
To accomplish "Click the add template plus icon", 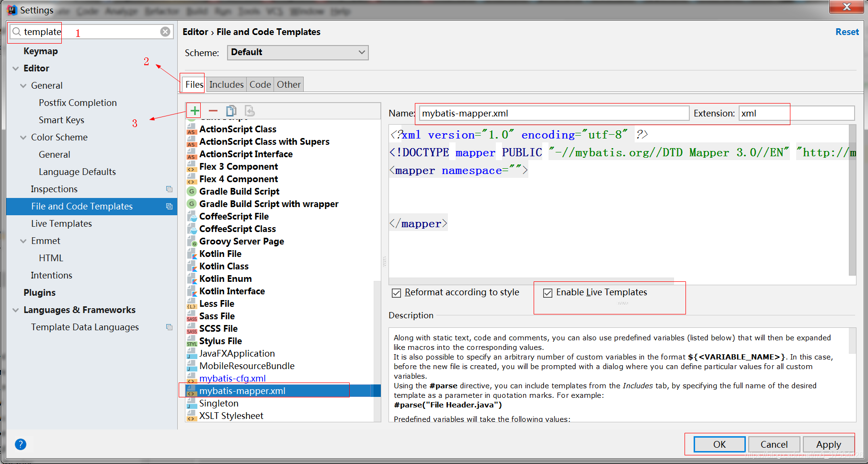I will (x=194, y=111).
